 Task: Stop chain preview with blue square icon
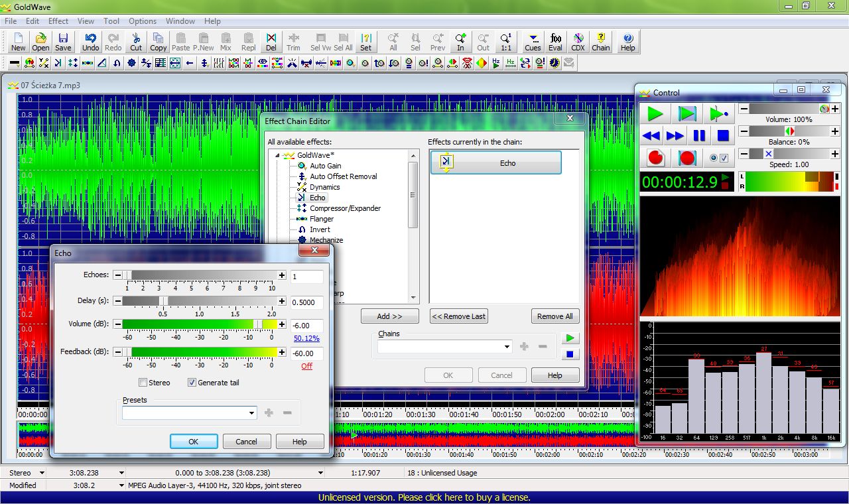point(570,354)
